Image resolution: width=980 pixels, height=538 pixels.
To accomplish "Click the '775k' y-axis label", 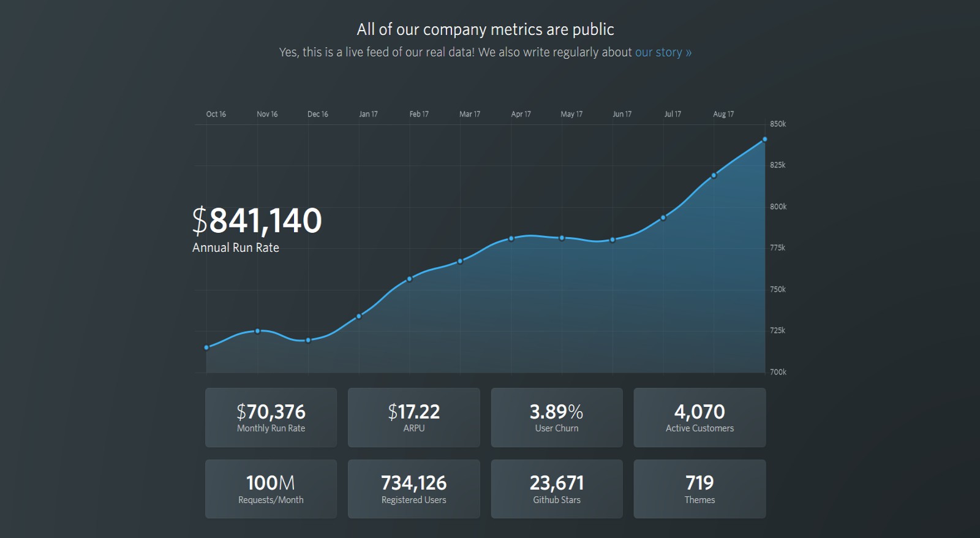I will point(777,248).
